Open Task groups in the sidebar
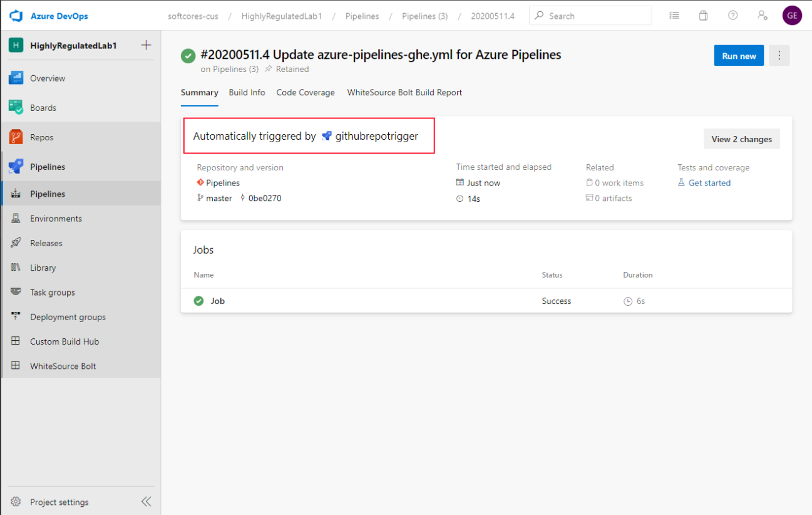This screenshot has width=812, height=515. pos(80,293)
